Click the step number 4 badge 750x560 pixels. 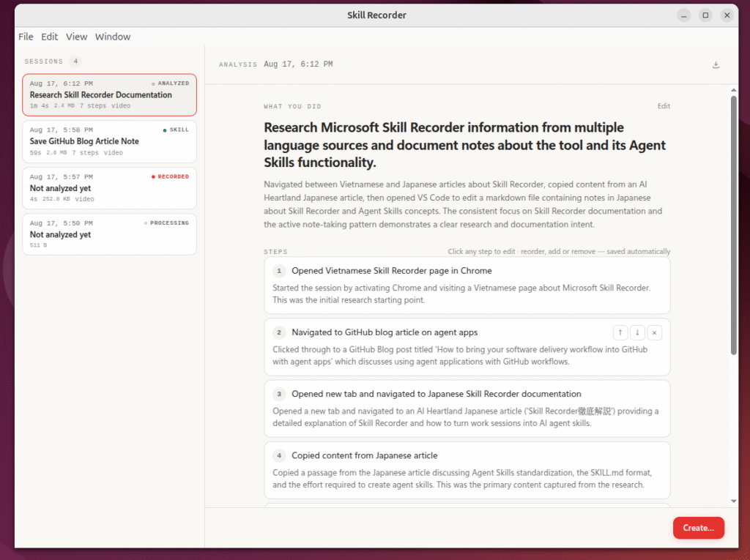(x=279, y=456)
